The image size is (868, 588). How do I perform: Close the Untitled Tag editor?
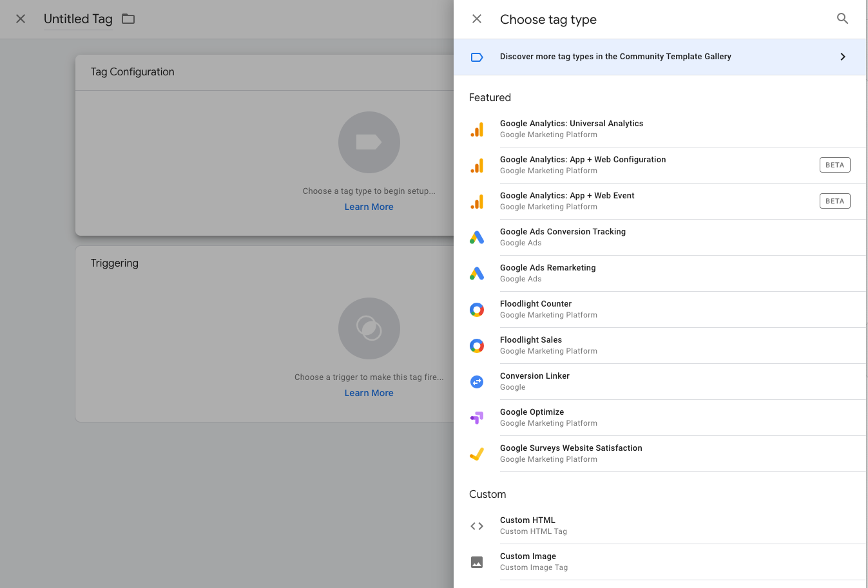[21, 19]
